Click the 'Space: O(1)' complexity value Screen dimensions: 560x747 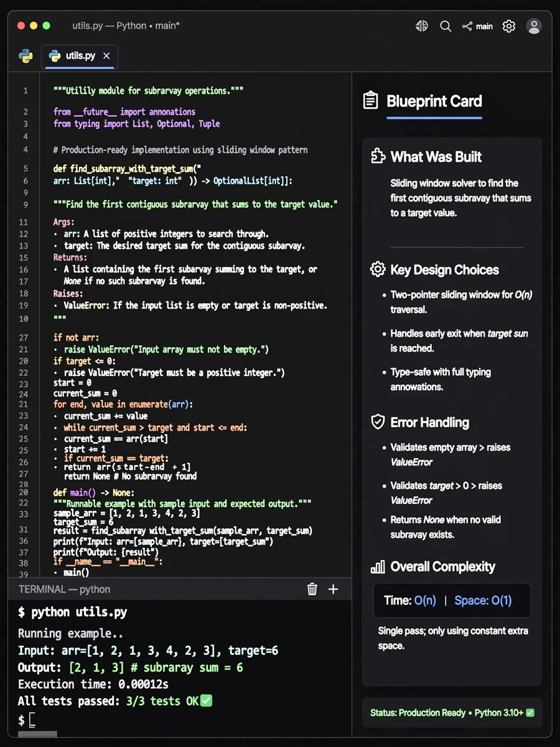tap(483, 601)
